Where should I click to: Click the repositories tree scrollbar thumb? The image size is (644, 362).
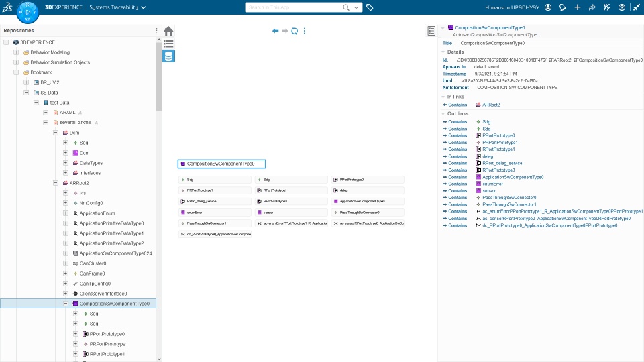(x=160, y=76)
